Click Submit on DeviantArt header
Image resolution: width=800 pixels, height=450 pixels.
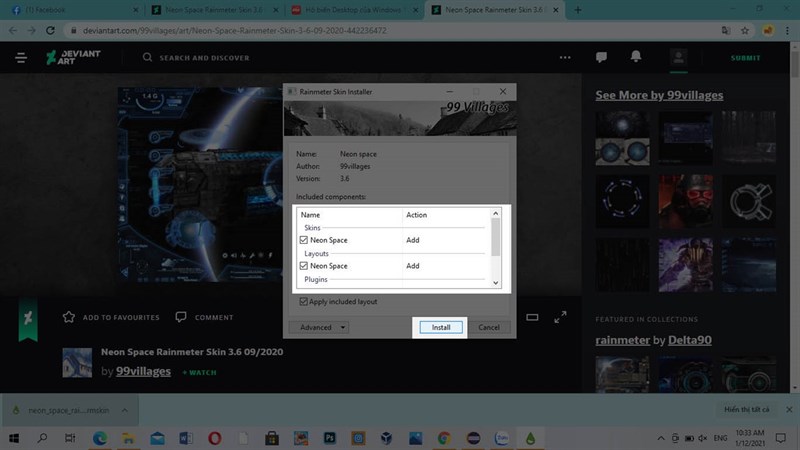pos(745,58)
